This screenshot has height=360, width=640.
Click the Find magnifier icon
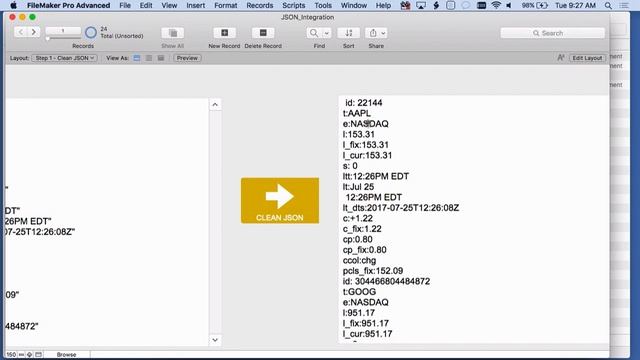(313, 33)
